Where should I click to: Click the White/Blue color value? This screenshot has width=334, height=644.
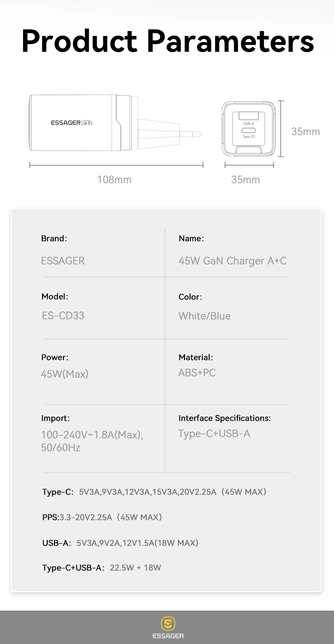(204, 316)
